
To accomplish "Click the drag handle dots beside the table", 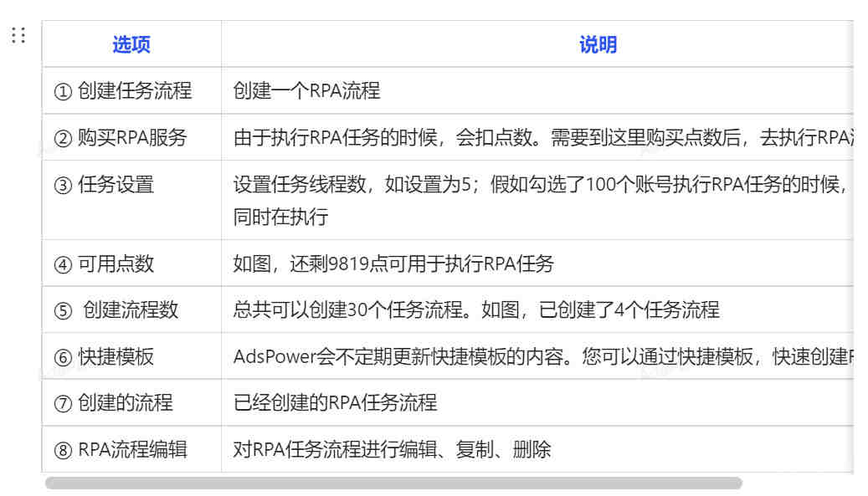I will coord(18,35).
